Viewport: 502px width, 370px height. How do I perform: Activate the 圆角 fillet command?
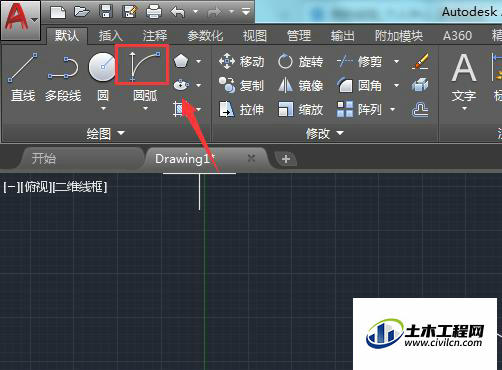point(359,86)
